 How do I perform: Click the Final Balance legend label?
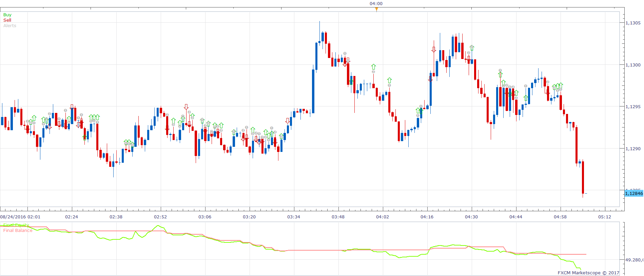click(18, 231)
